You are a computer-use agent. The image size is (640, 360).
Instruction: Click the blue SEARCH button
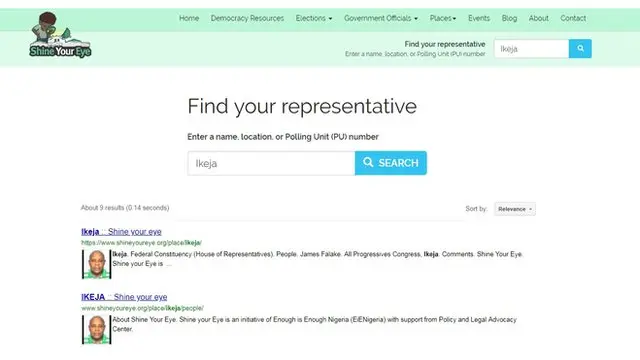[391, 163]
